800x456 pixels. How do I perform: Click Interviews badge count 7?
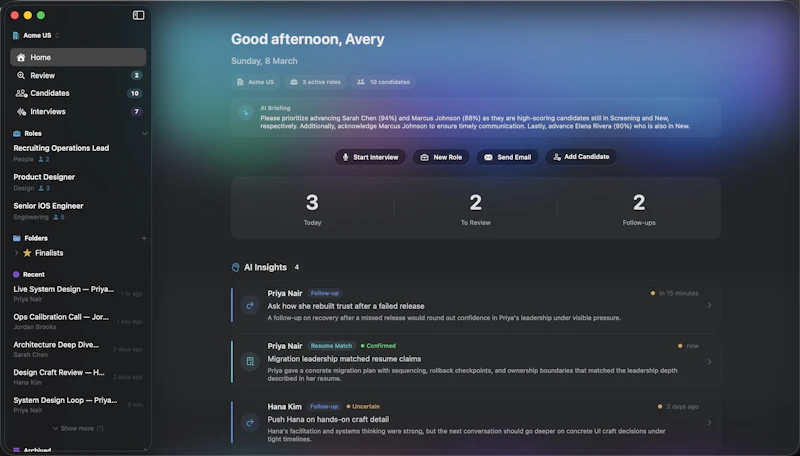pos(136,111)
